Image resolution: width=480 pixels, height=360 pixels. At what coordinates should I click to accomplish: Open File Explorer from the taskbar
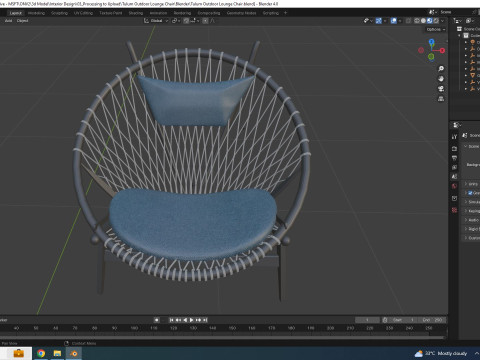(x=57, y=353)
